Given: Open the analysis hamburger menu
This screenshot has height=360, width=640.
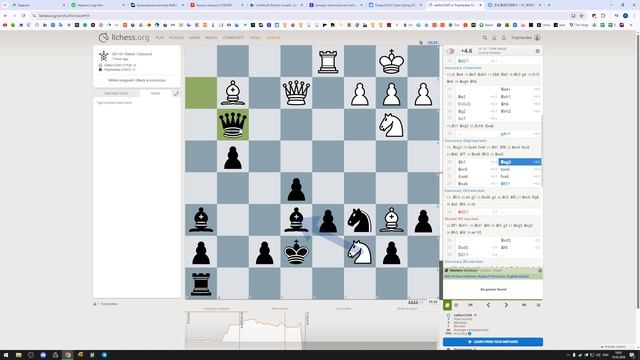Looking at the screenshot, I should pos(538,305).
